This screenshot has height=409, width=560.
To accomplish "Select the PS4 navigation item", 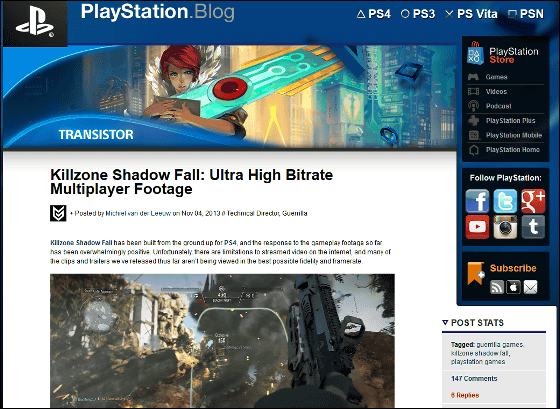I will click(x=374, y=14).
